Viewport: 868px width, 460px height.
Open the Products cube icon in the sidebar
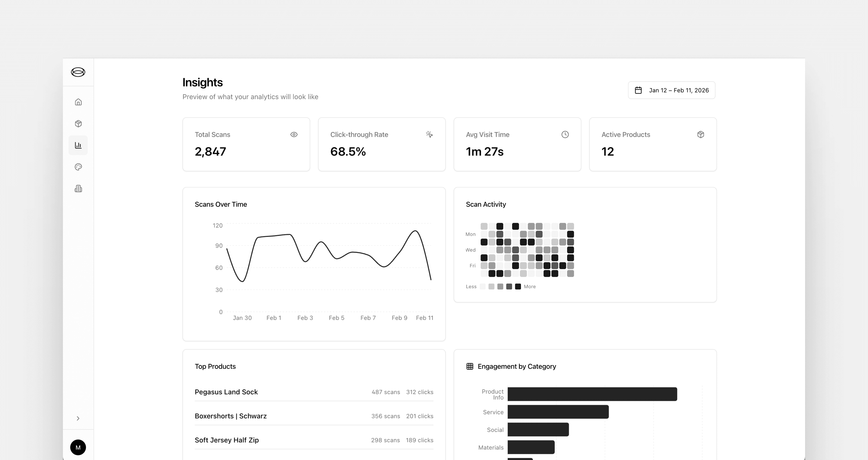coord(78,124)
